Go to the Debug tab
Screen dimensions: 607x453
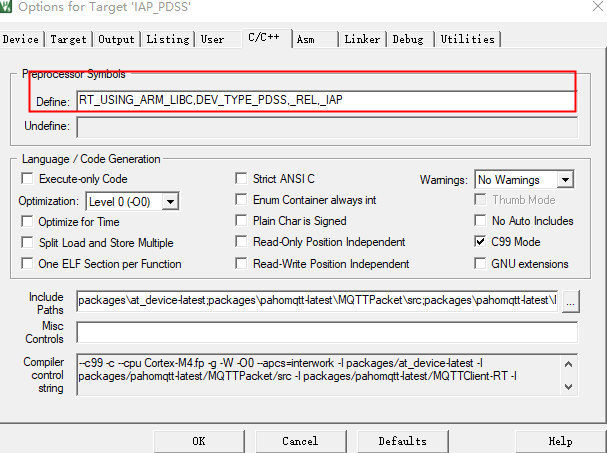coord(408,39)
